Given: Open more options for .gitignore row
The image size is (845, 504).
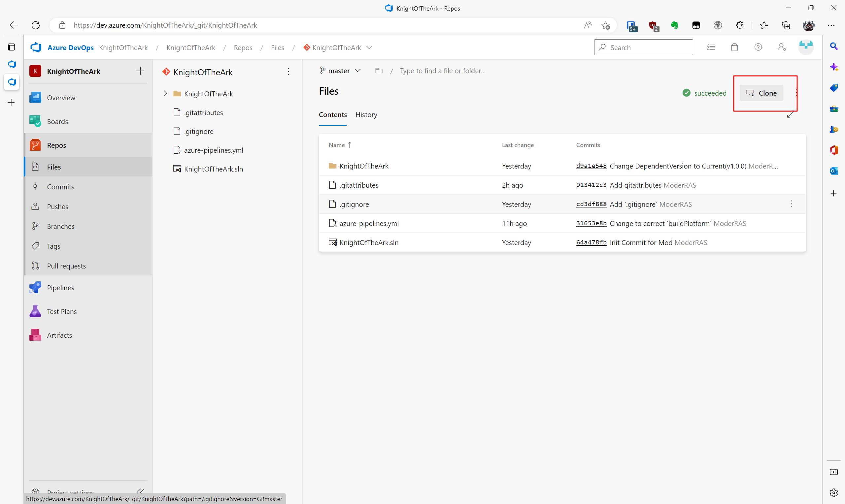Looking at the screenshot, I should 791,204.
